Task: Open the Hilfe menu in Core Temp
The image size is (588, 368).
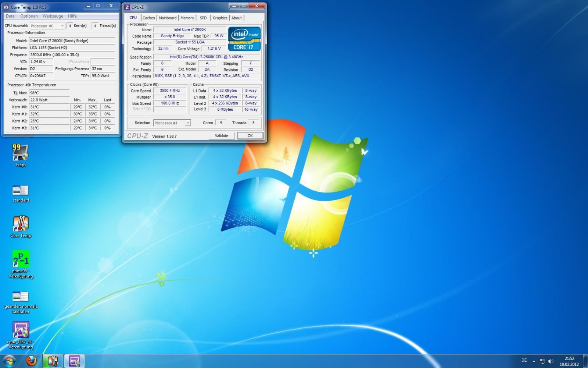Action: [x=72, y=16]
